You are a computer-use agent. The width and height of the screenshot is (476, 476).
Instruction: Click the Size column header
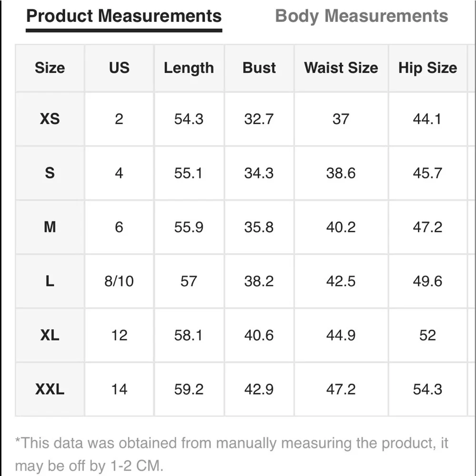click(50, 68)
